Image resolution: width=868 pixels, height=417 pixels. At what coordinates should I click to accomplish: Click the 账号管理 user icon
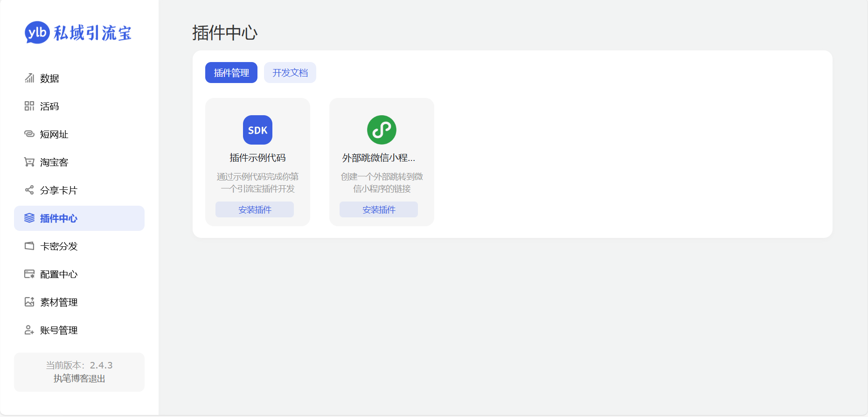pyautogui.click(x=29, y=330)
